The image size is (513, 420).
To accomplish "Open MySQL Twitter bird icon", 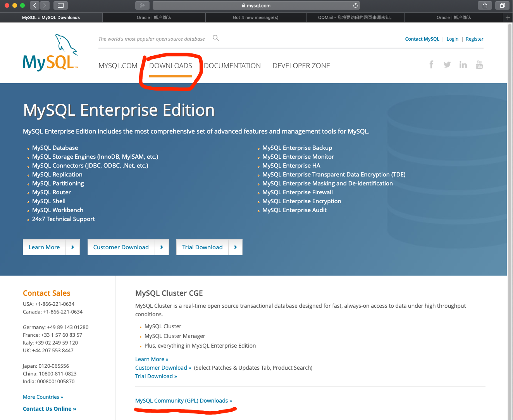I will pos(447,65).
